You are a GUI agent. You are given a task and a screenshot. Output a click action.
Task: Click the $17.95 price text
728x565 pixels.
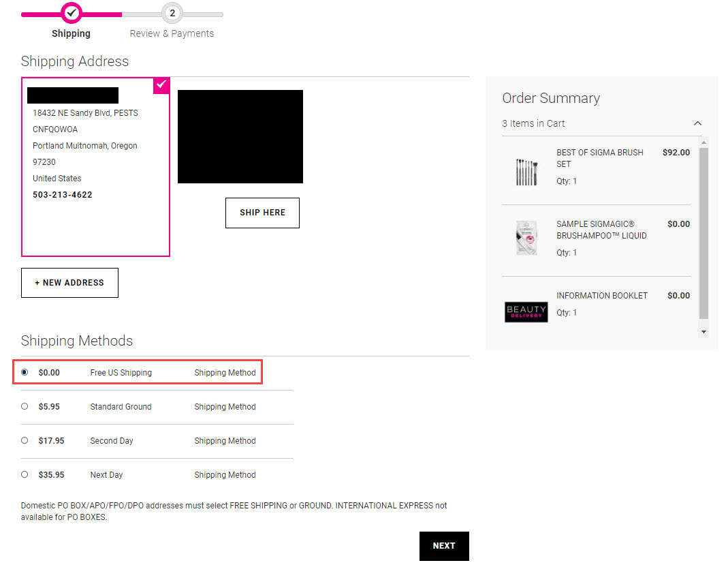[52, 440]
